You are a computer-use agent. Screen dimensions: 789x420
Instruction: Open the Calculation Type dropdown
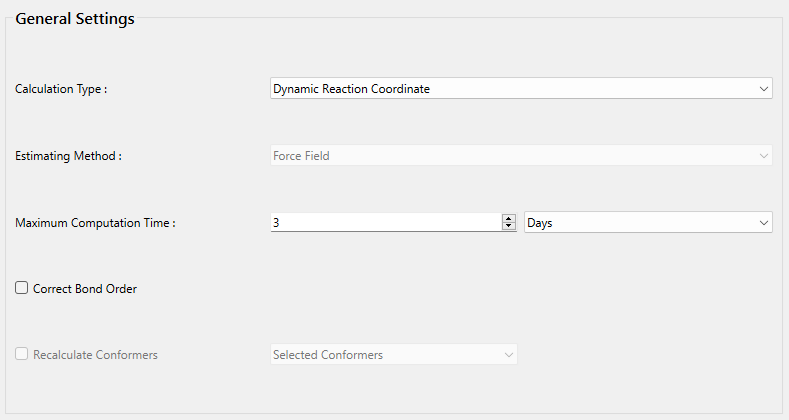[520, 89]
